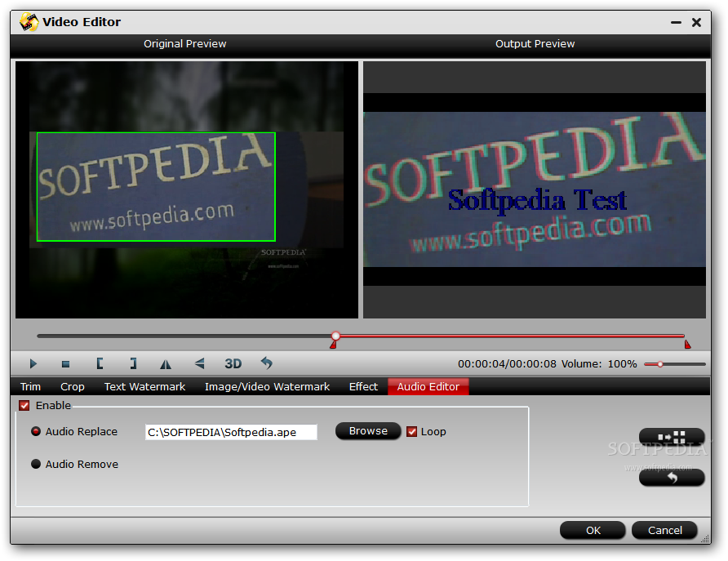Image resolution: width=728 pixels, height=561 pixels.
Task: Select the Audio Editor tab
Action: pos(428,386)
